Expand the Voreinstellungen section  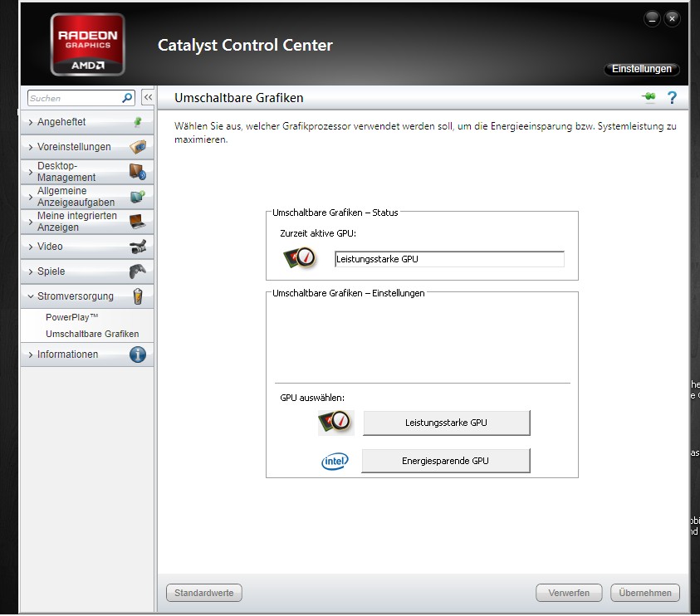[87, 147]
